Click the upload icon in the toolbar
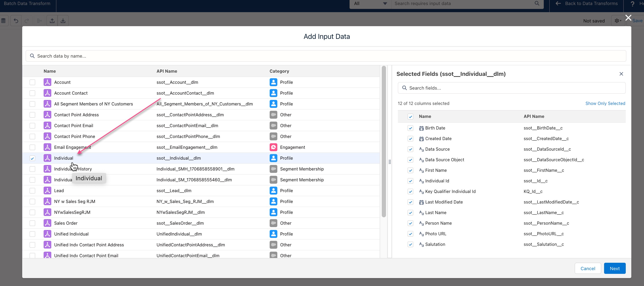644x286 pixels. 52,21
